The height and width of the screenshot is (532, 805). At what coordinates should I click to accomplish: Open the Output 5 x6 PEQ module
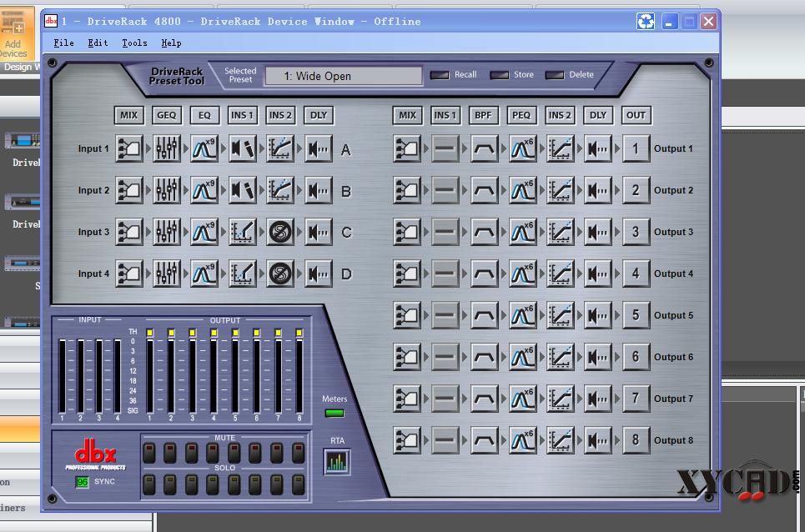pos(522,315)
